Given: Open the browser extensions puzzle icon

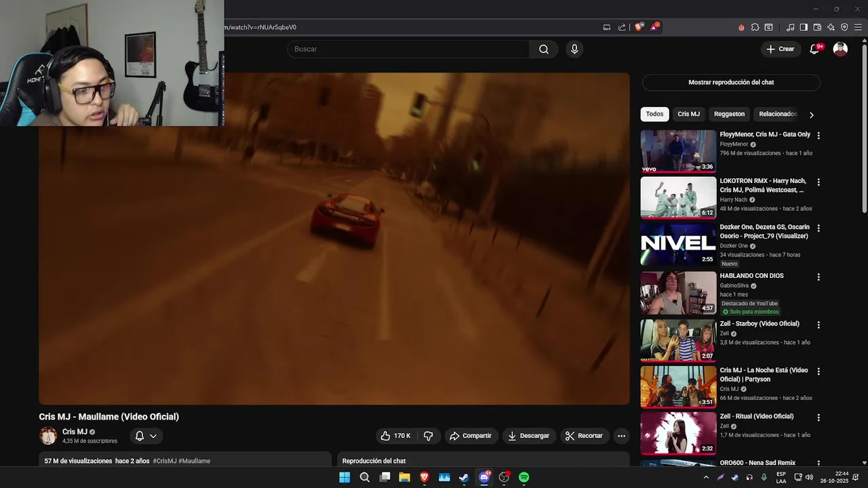Looking at the screenshot, I should 755,27.
